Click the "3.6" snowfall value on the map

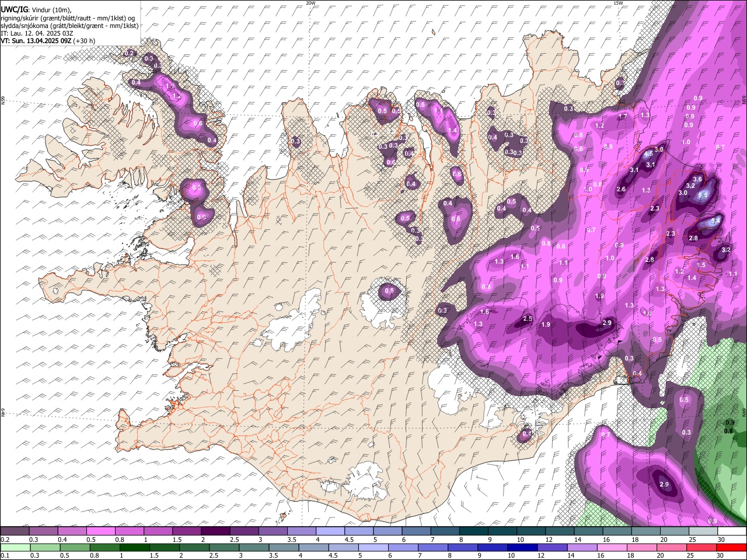697,179
